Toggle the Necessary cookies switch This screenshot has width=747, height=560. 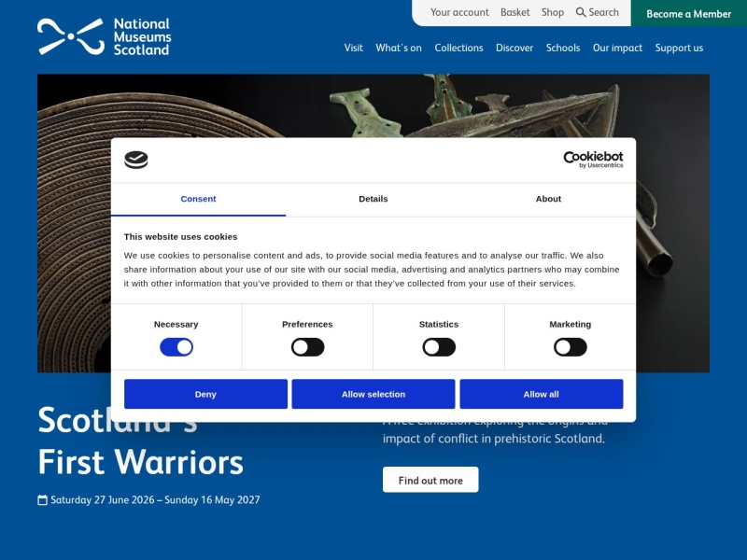[176, 347]
